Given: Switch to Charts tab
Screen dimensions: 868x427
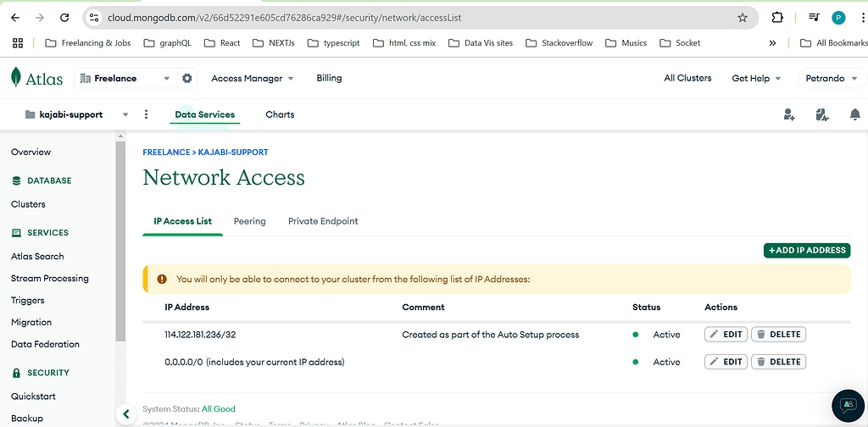Looking at the screenshot, I should coord(280,114).
